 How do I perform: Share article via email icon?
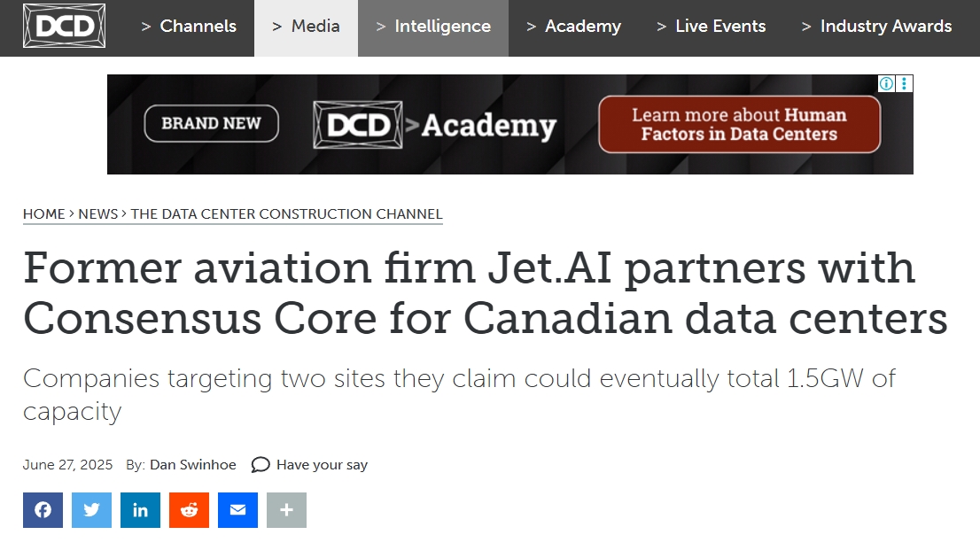pyautogui.click(x=237, y=510)
